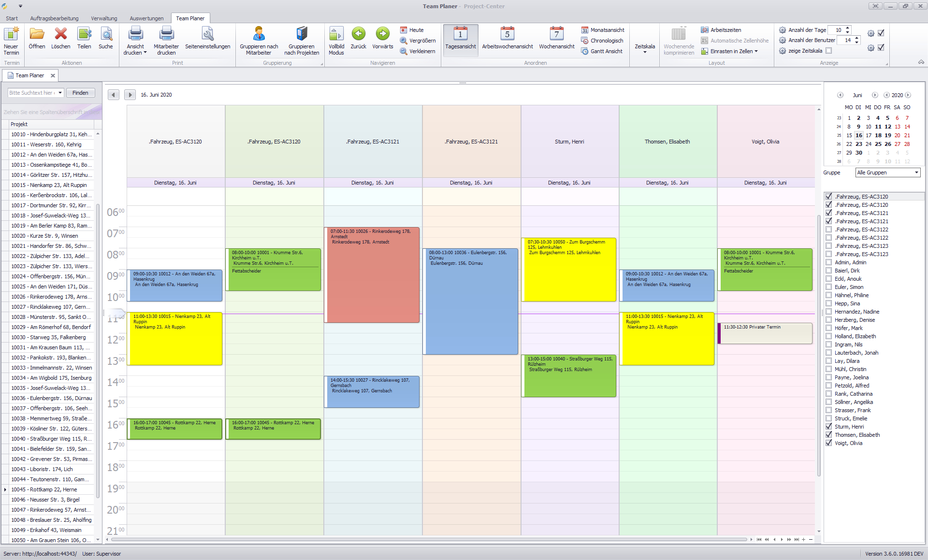Open the Gantt Ansicht view
Image resolution: width=928 pixels, height=560 pixels.
pyautogui.click(x=606, y=51)
